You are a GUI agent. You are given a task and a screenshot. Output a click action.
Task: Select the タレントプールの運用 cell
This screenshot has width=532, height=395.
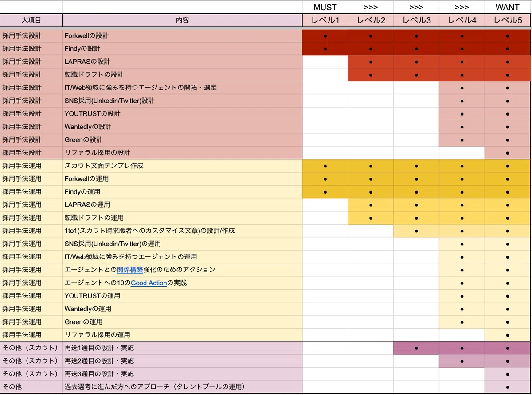(x=182, y=387)
